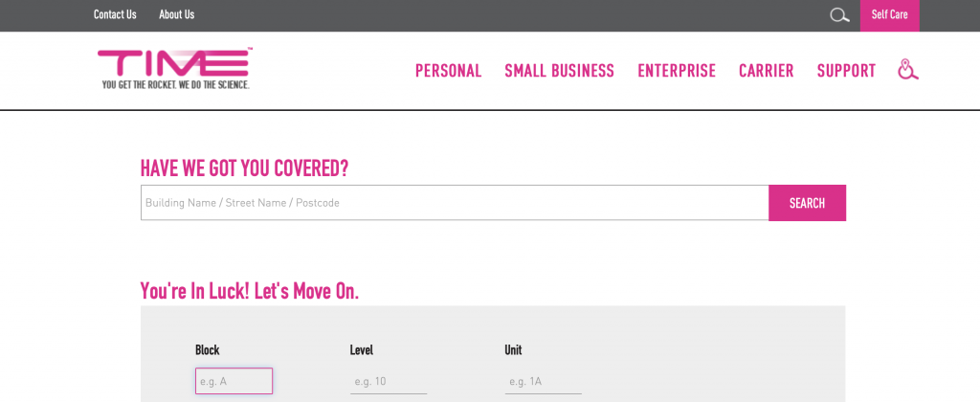The width and height of the screenshot is (980, 402).
Task: Open the SMALL BUSINESS menu
Action: [559, 71]
